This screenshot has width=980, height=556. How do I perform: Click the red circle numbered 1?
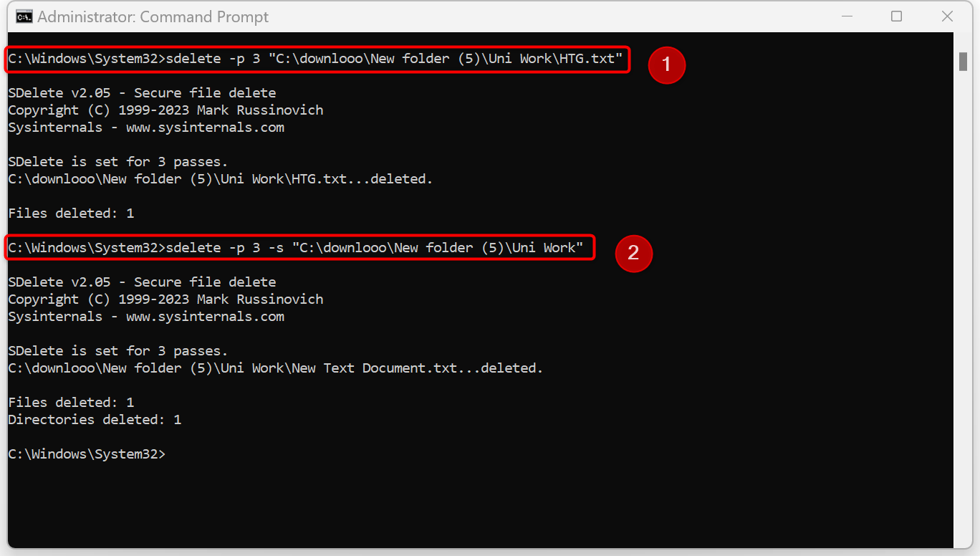[x=667, y=65]
